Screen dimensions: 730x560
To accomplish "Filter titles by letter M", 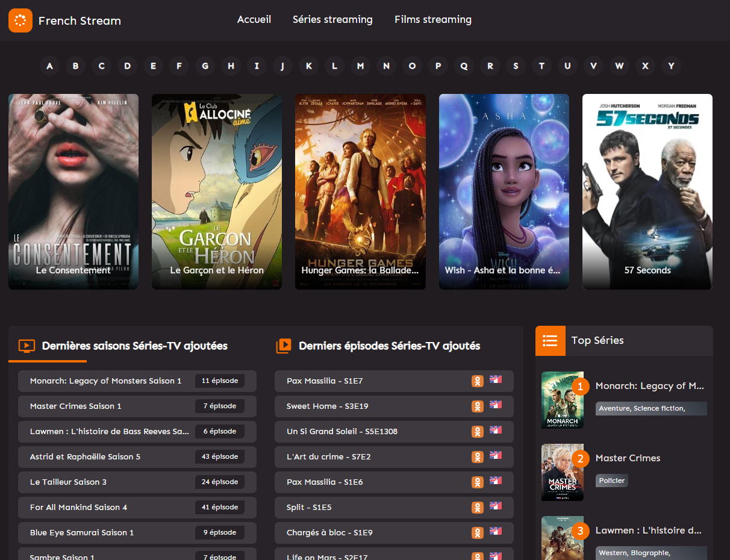I will (x=360, y=66).
